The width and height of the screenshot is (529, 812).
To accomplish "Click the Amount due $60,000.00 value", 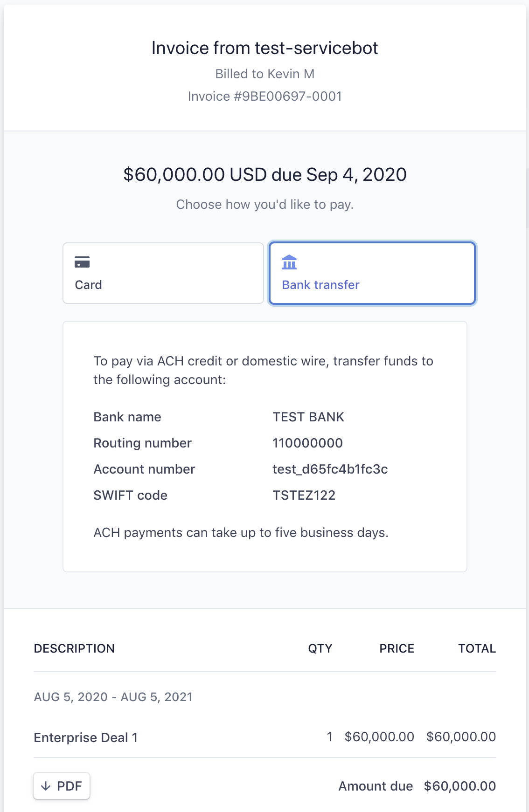I will click(x=459, y=786).
